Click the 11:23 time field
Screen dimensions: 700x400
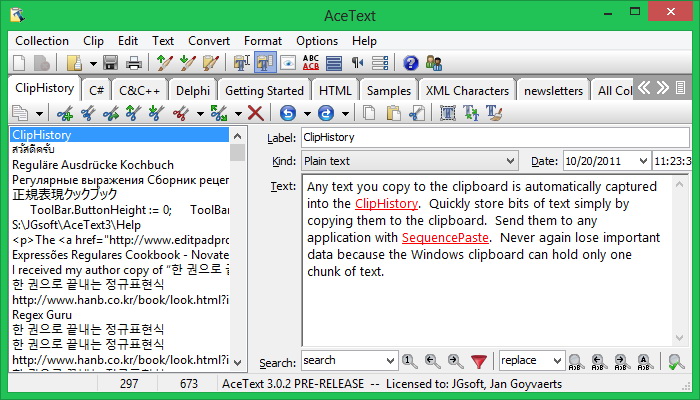[672, 161]
